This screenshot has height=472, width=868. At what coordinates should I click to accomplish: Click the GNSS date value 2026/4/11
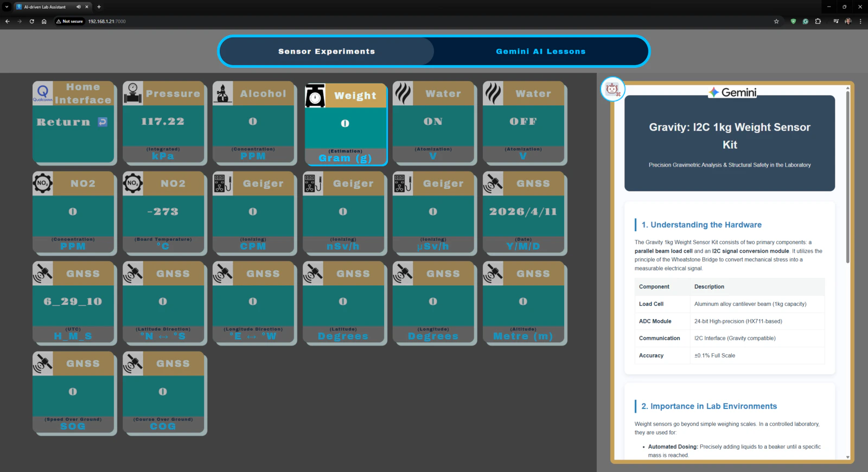click(523, 212)
